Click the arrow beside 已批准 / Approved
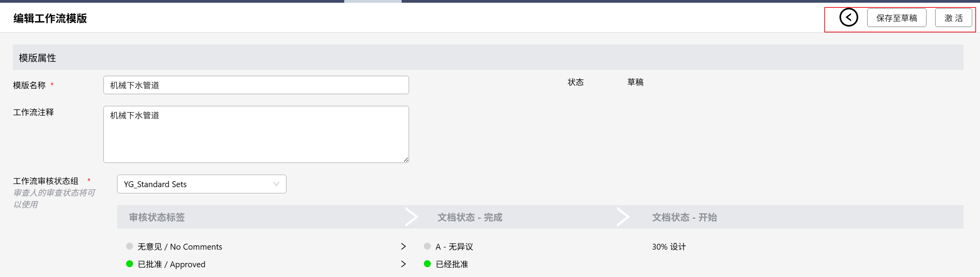Viewport: 980px width, 277px height. pos(404,264)
